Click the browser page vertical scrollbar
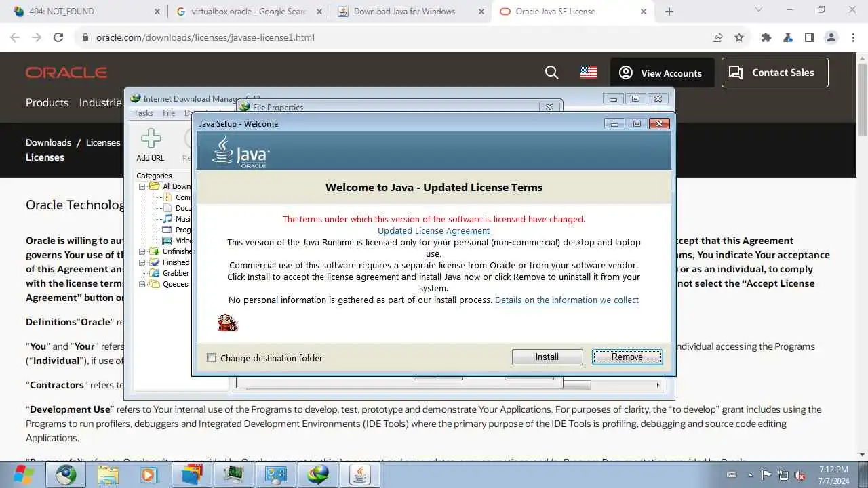This screenshot has width=868, height=488. [x=862, y=98]
